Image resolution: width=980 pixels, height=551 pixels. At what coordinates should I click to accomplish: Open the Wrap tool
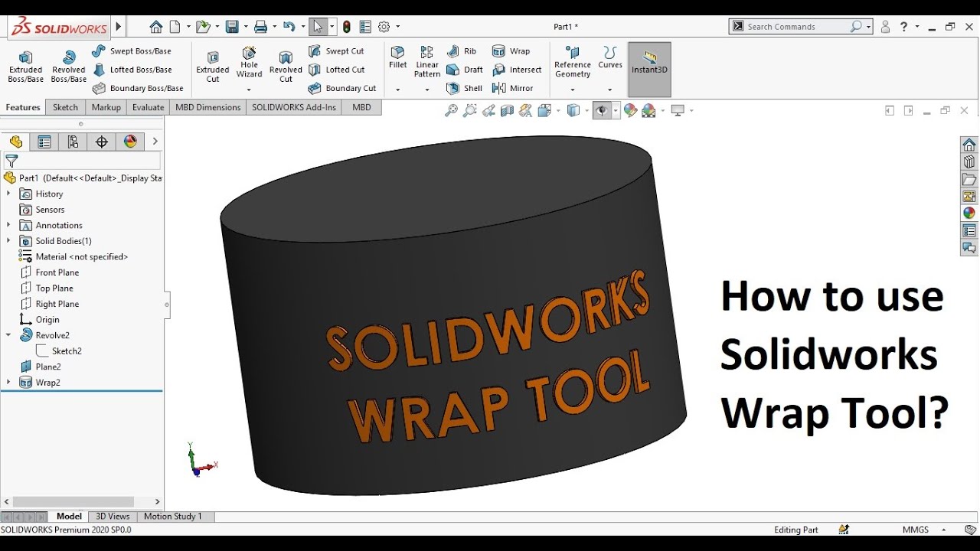pos(511,51)
